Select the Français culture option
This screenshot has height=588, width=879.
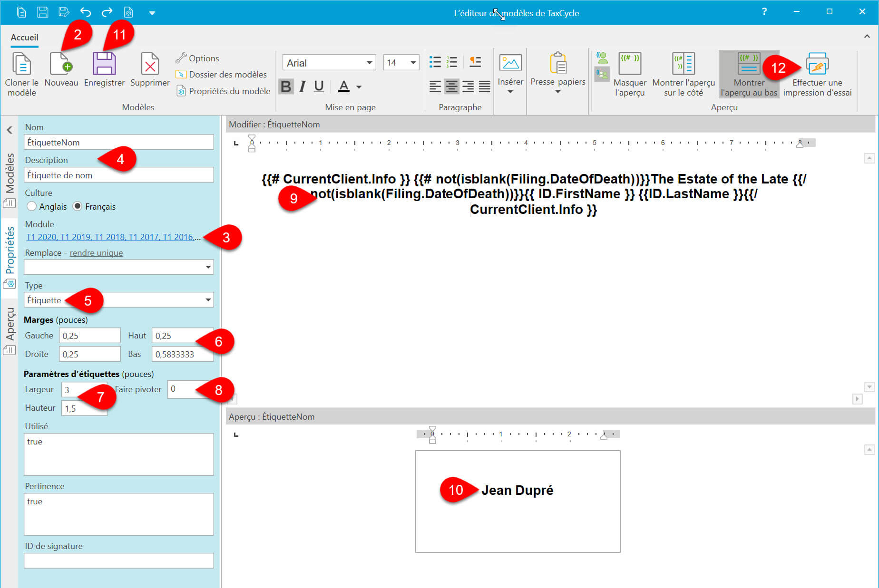(94, 206)
